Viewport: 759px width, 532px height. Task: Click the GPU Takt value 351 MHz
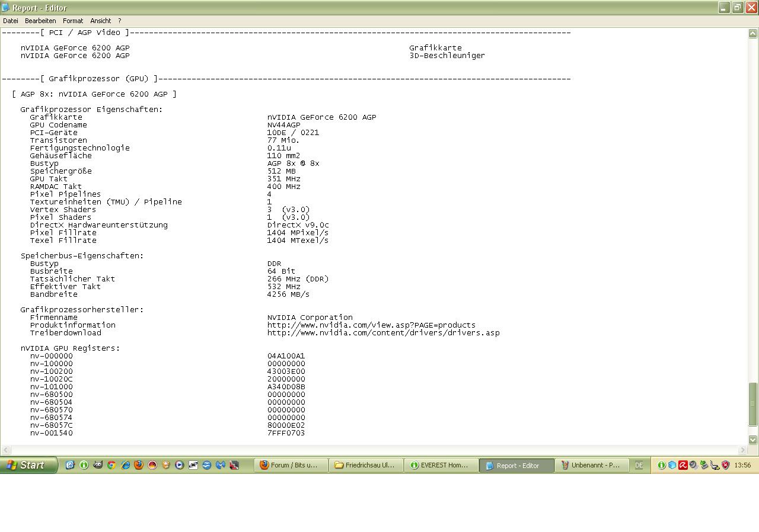pos(283,179)
